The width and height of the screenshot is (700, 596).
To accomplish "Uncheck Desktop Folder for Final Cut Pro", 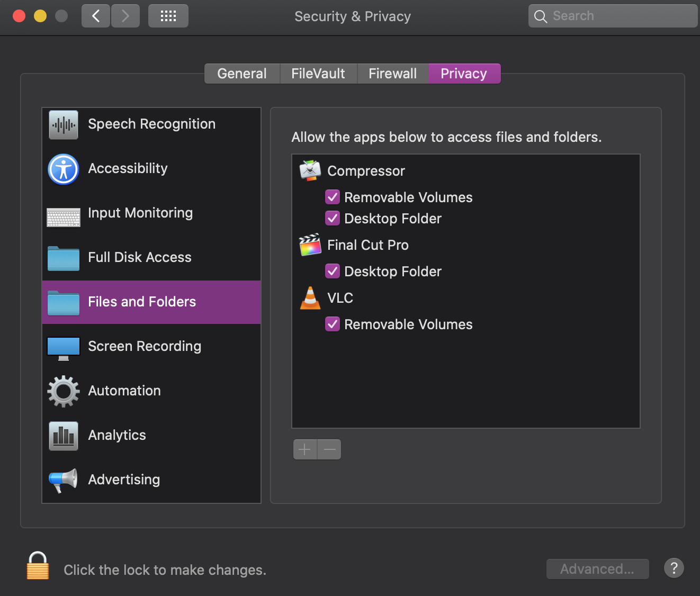I will click(x=333, y=271).
